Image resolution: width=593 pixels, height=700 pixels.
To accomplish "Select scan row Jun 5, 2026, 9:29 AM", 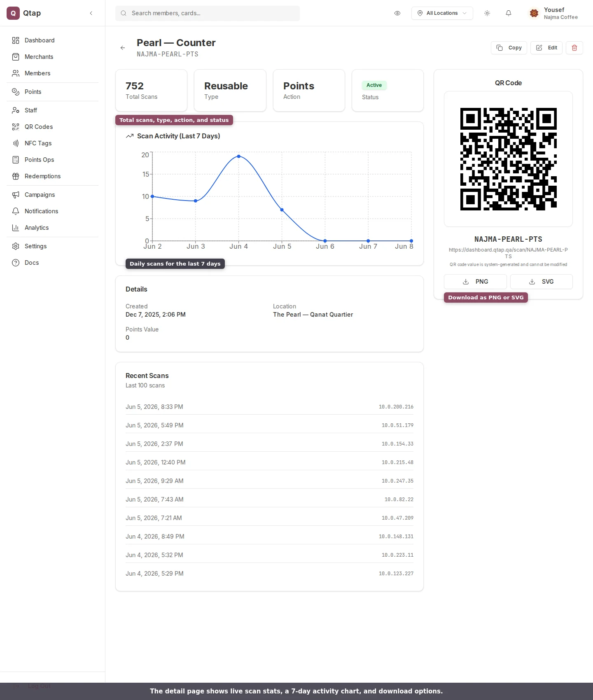I will pyautogui.click(x=269, y=481).
